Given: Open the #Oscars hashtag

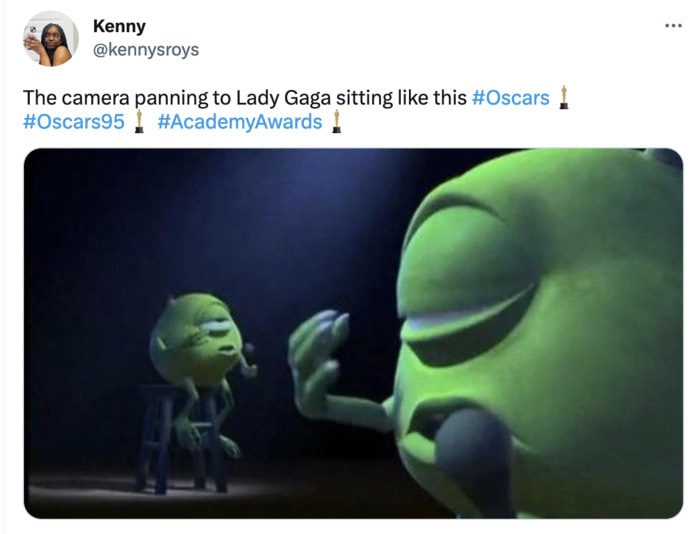Looking at the screenshot, I should (x=510, y=98).
